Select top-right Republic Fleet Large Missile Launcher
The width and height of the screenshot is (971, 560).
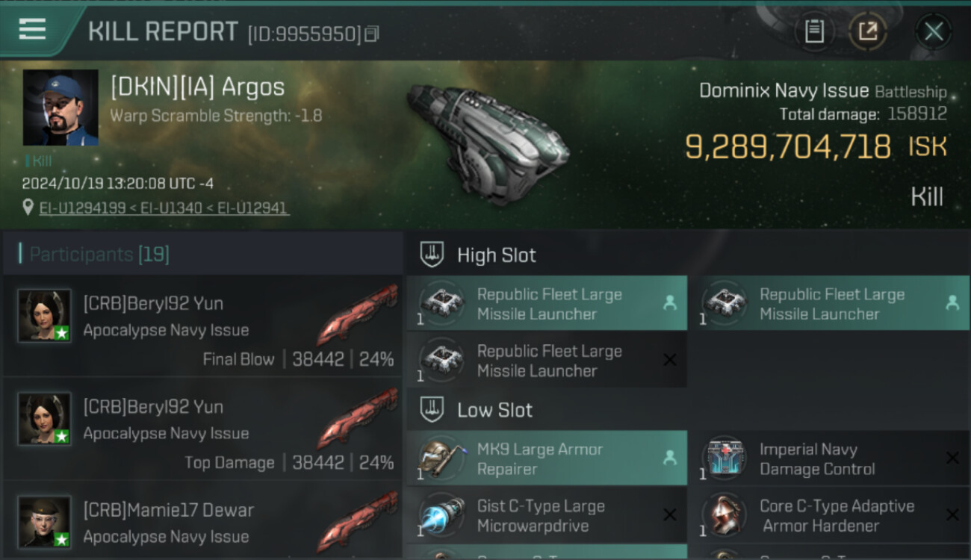pyautogui.click(x=829, y=303)
